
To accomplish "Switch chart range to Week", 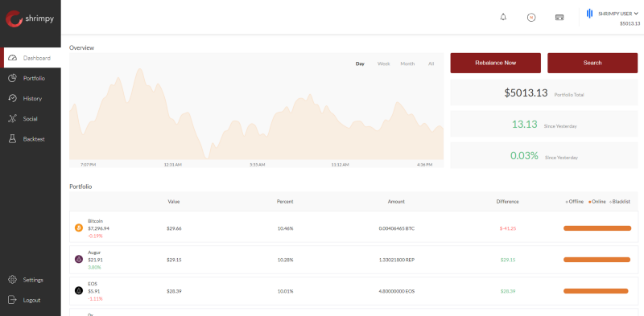I will pos(384,64).
